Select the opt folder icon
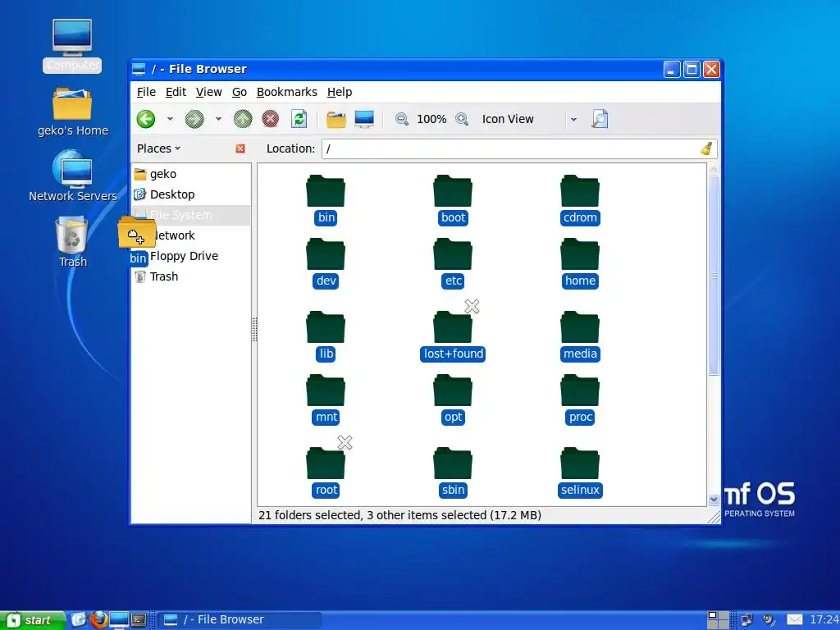The height and width of the screenshot is (630, 840). point(453,390)
